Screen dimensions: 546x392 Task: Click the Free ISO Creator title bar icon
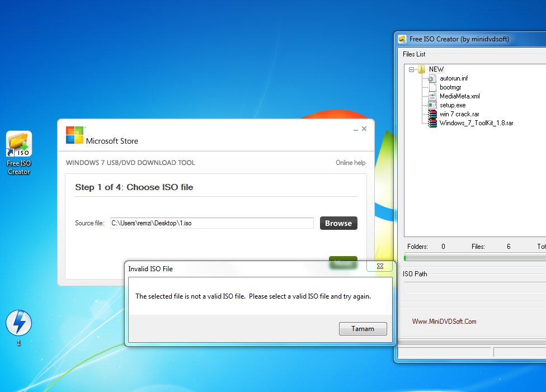pos(402,39)
